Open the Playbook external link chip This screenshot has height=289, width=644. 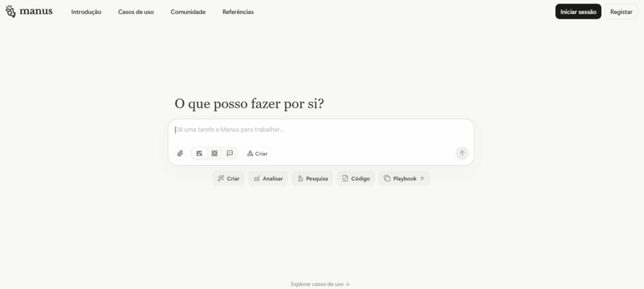pyautogui.click(x=404, y=178)
